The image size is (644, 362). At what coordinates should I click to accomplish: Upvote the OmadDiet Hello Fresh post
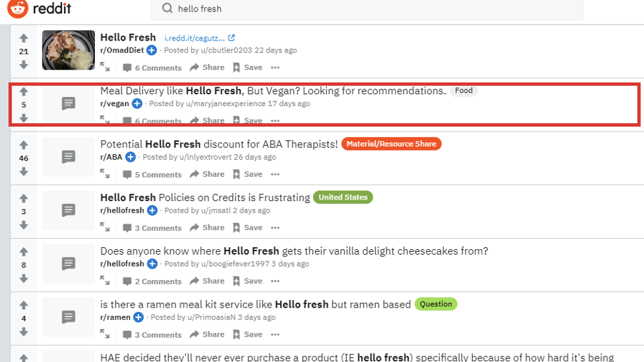(x=23, y=38)
